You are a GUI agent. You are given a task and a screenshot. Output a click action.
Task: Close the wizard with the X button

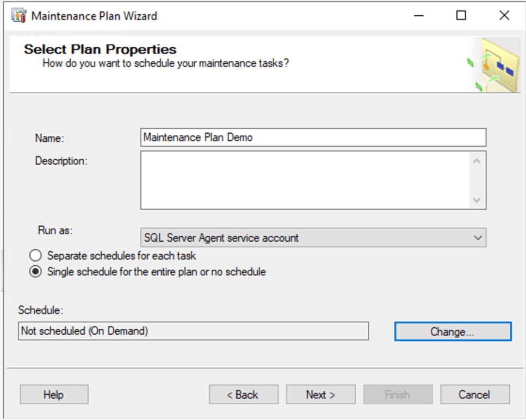click(x=504, y=16)
